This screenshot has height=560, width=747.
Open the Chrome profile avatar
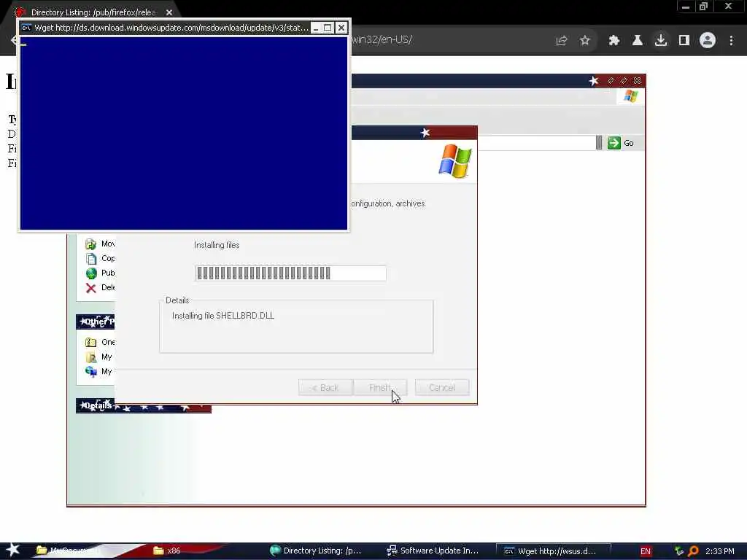click(x=708, y=41)
